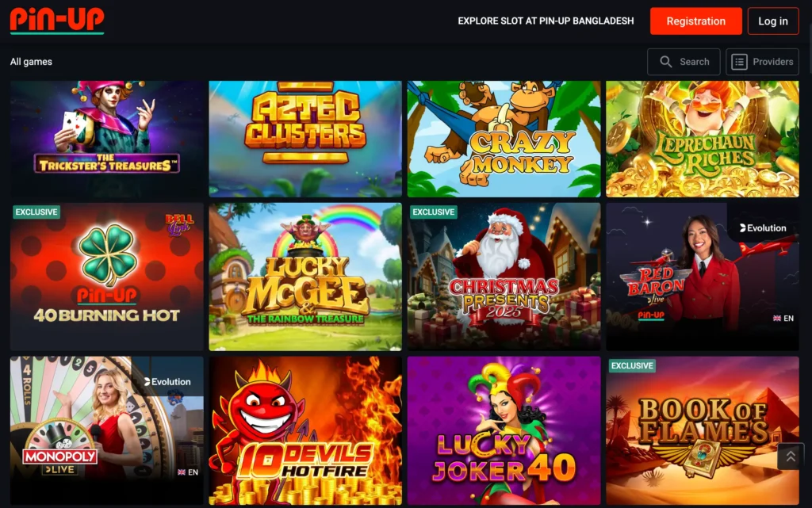Open Lucky Joker 40 game thumbnail

504,430
